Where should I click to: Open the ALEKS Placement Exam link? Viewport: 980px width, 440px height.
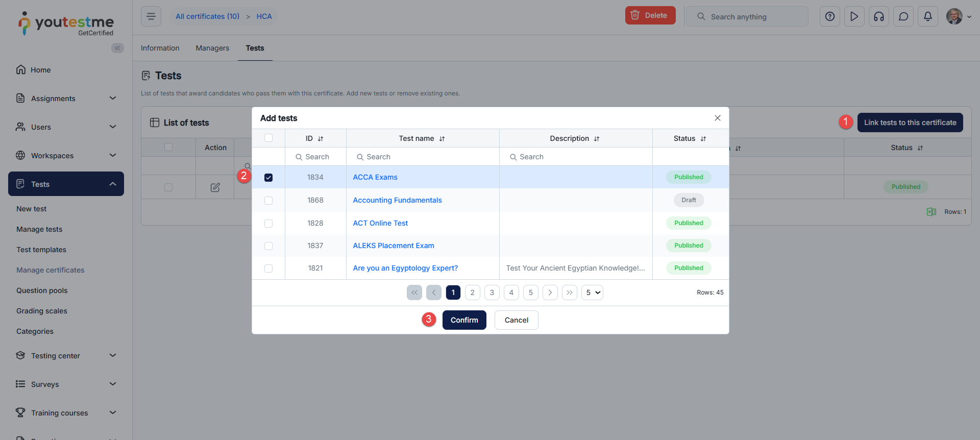[394, 246]
